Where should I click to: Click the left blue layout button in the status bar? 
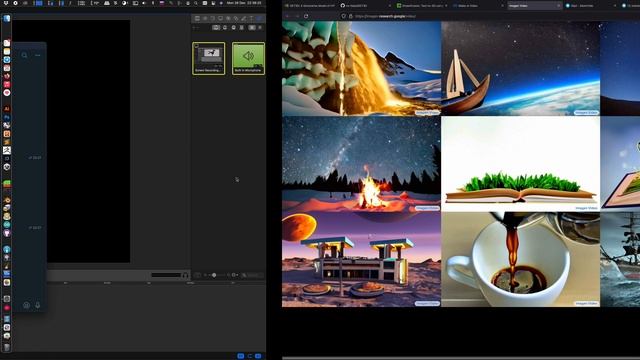click(x=241, y=356)
